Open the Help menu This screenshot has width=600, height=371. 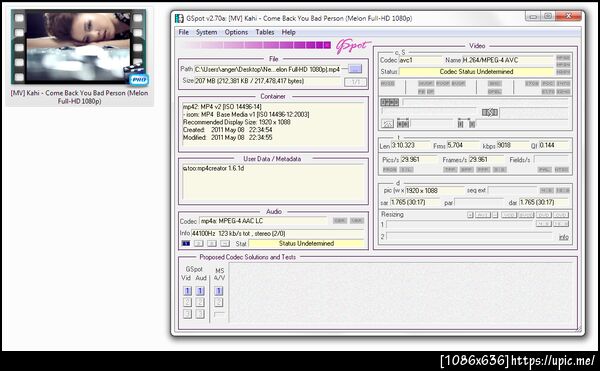(x=289, y=32)
